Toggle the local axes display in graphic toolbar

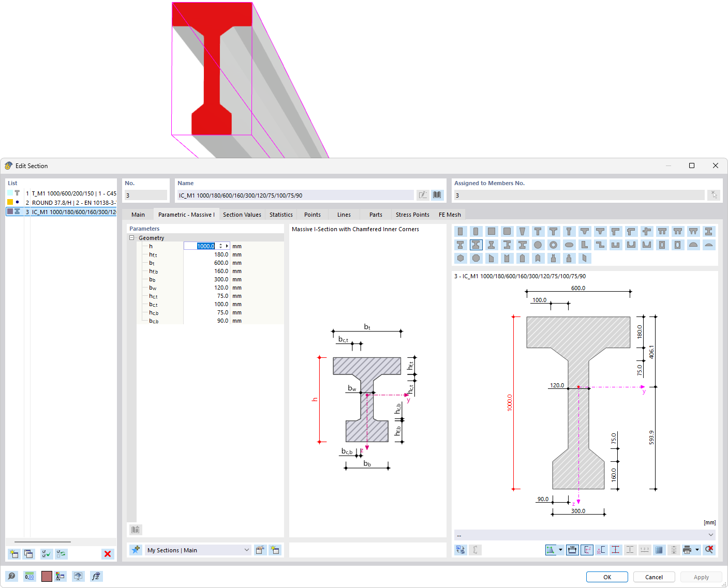coord(587,550)
